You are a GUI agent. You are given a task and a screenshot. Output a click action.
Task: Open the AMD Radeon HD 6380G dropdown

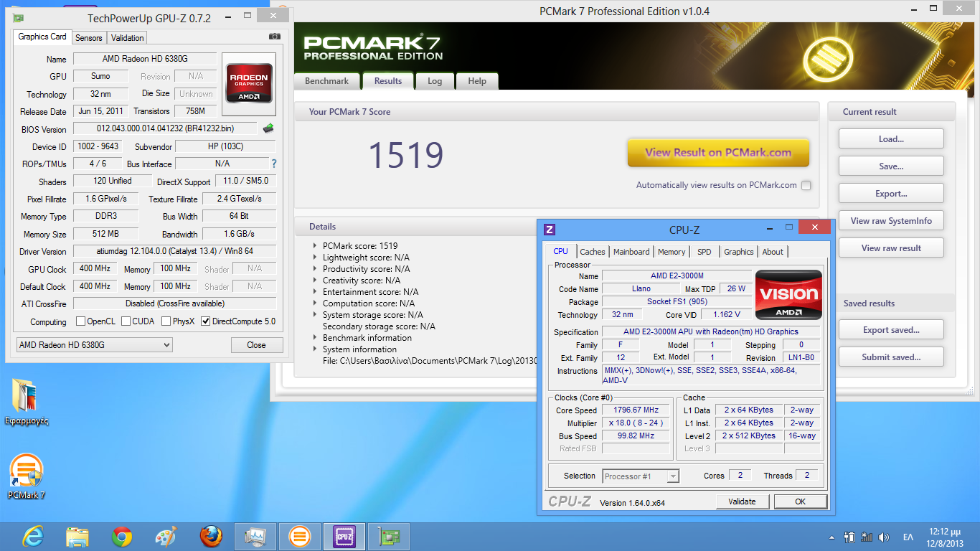[94, 345]
